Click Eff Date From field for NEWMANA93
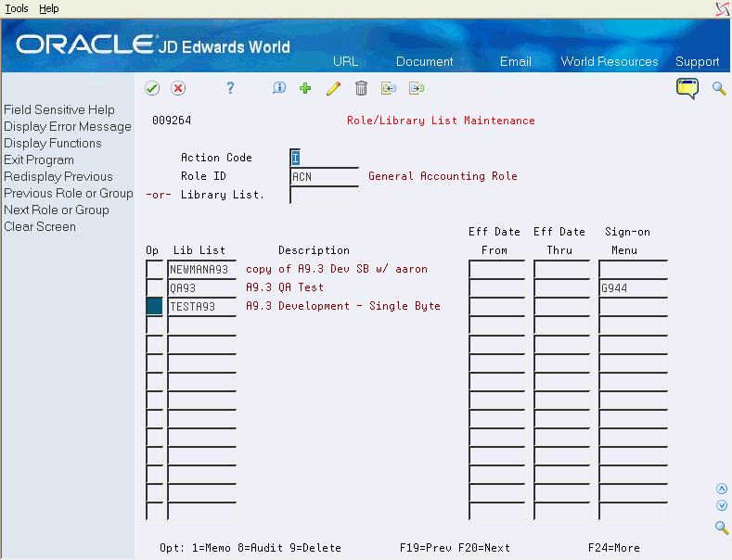The height and width of the screenshot is (560, 732). 497,269
